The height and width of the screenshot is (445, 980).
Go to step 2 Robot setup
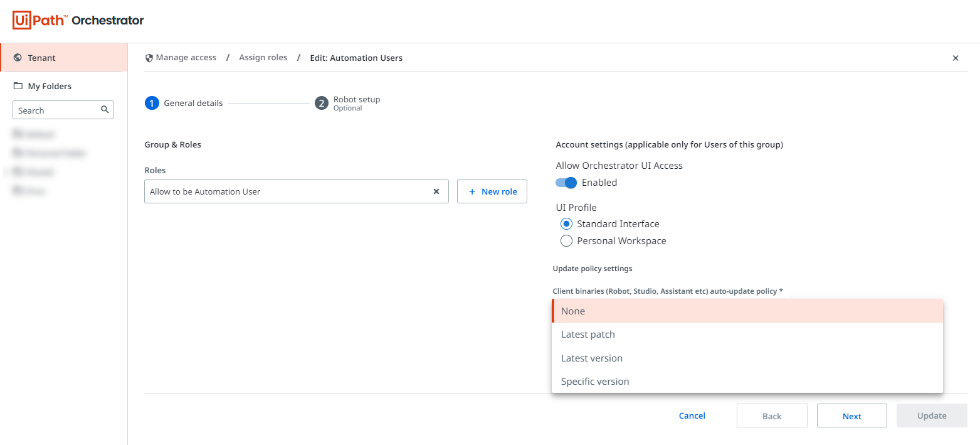(x=322, y=103)
